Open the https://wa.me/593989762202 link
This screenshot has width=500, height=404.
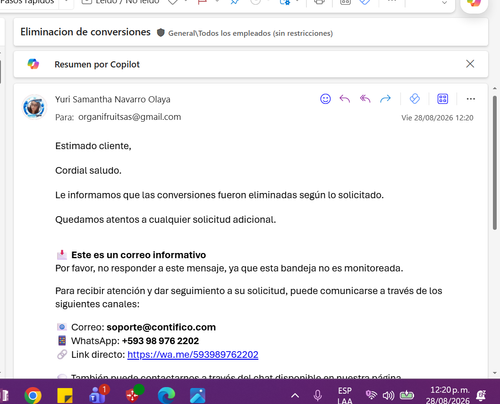(x=193, y=355)
